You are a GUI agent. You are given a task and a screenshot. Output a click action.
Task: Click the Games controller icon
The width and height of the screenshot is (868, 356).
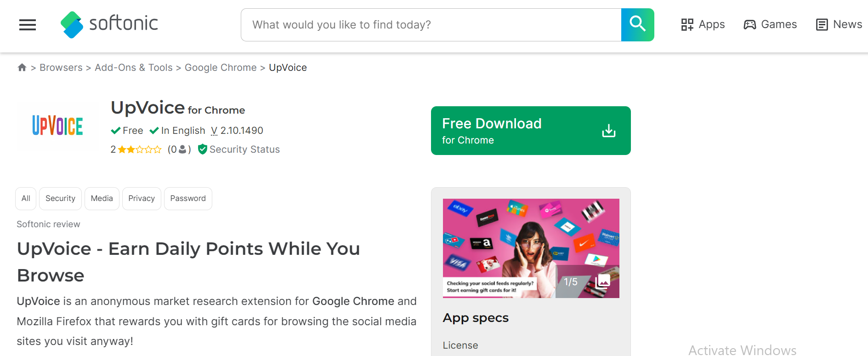click(750, 25)
